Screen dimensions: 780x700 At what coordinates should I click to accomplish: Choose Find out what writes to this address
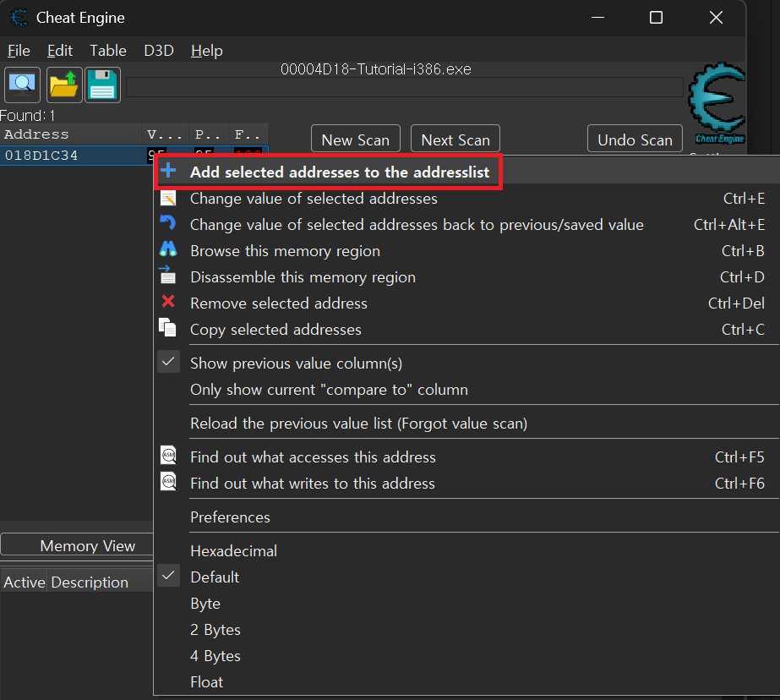(x=313, y=484)
